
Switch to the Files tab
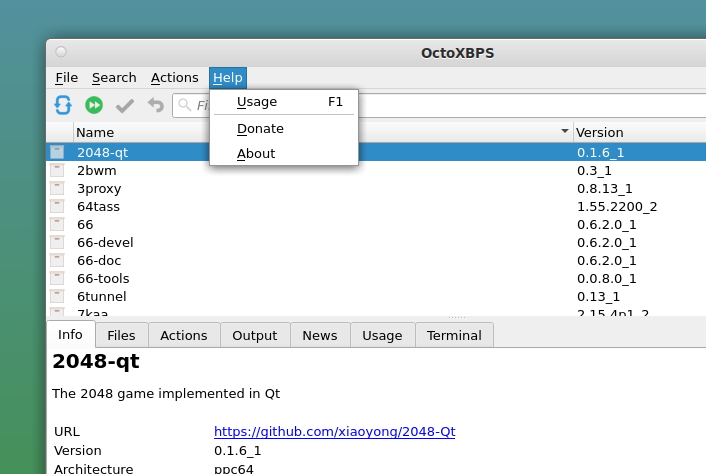[x=121, y=335]
